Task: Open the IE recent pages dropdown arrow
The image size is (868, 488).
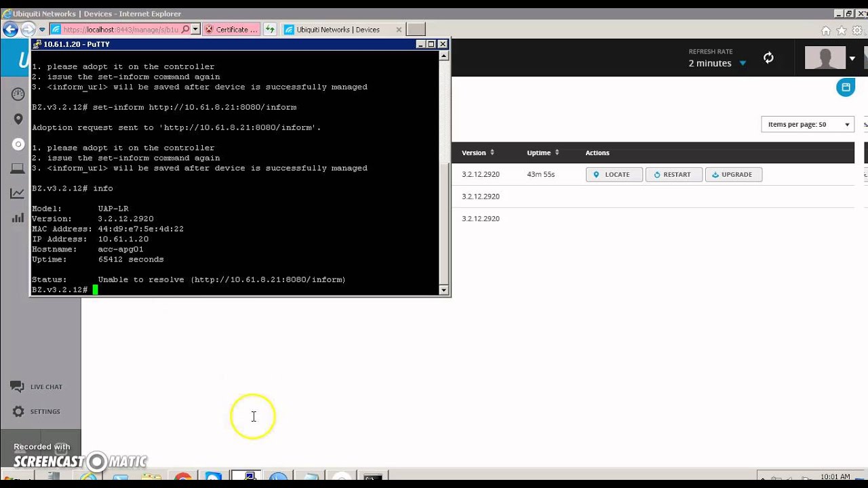Action: click(x=42, y=30)
